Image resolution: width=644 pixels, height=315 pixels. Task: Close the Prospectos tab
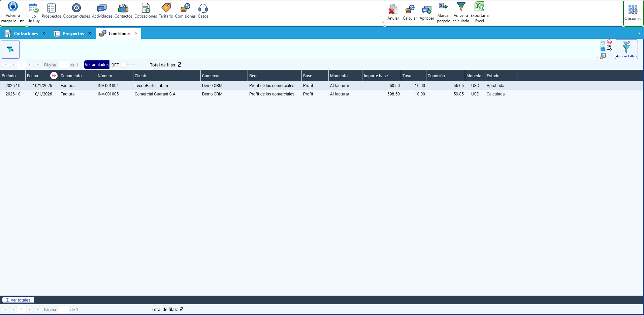click(90, 33)
